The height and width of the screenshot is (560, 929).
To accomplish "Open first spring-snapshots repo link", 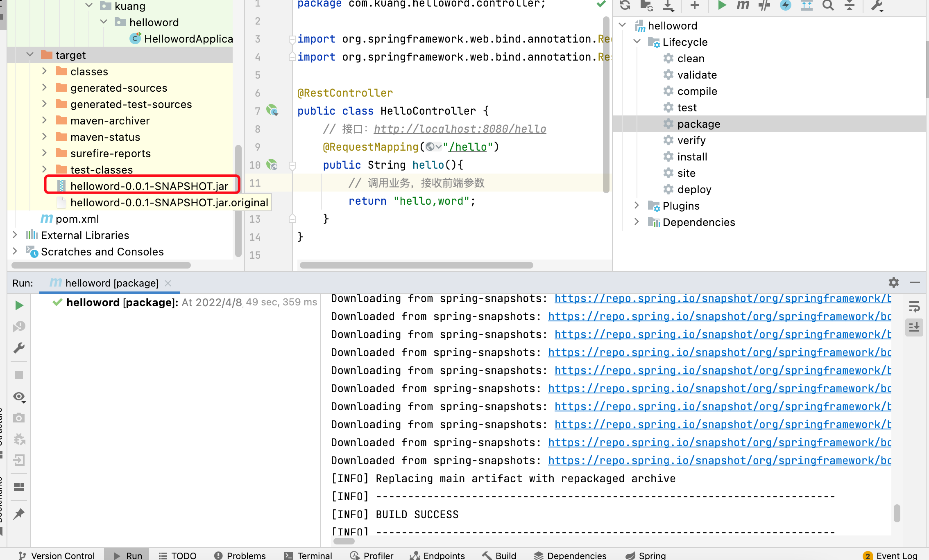I will pos(723,298).
